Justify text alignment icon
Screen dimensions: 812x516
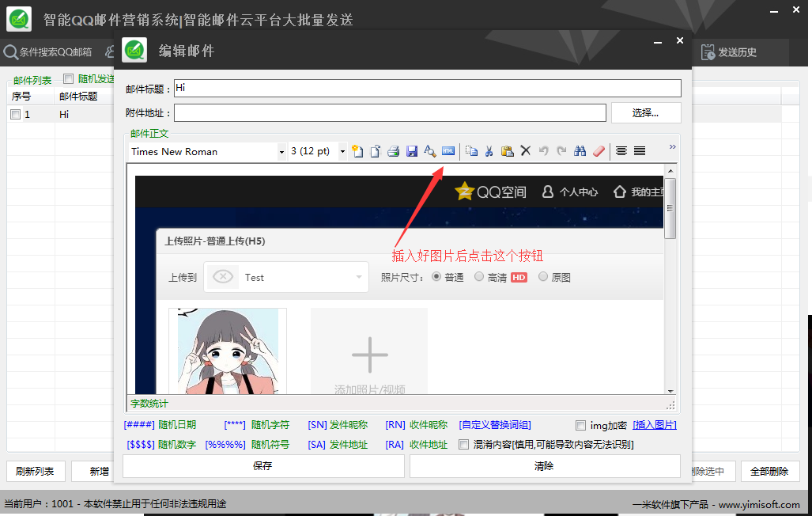[x=640, y=151]
